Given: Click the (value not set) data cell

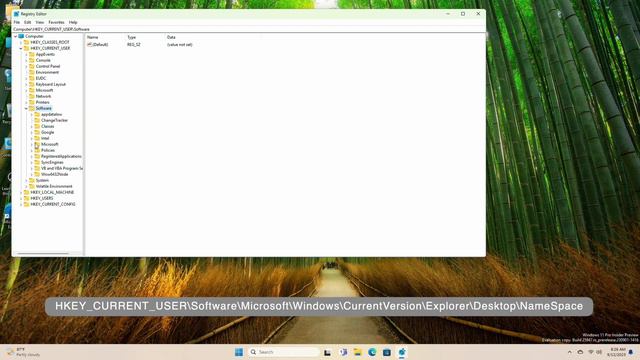Looking at the screenshot, I should 180,44.
